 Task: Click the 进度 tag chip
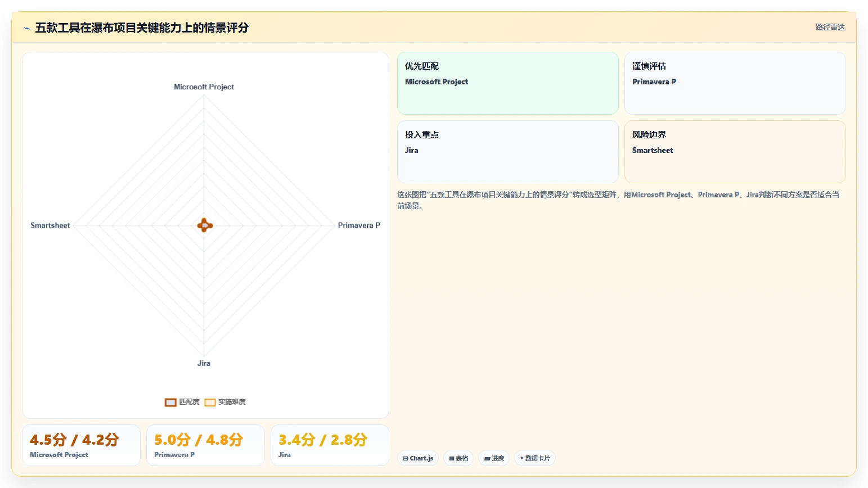(494, 458)
